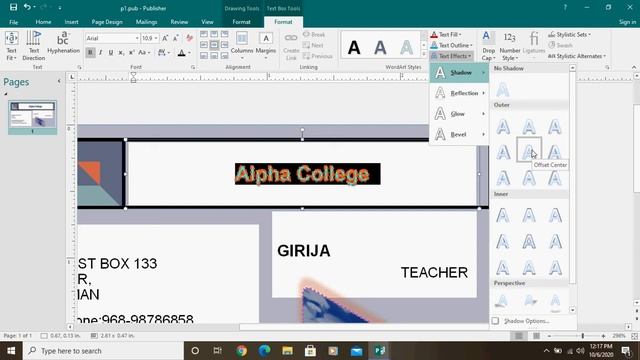Open Bevel submenu
Viewport: 640px width, 360px height.
tap(459, 134)
